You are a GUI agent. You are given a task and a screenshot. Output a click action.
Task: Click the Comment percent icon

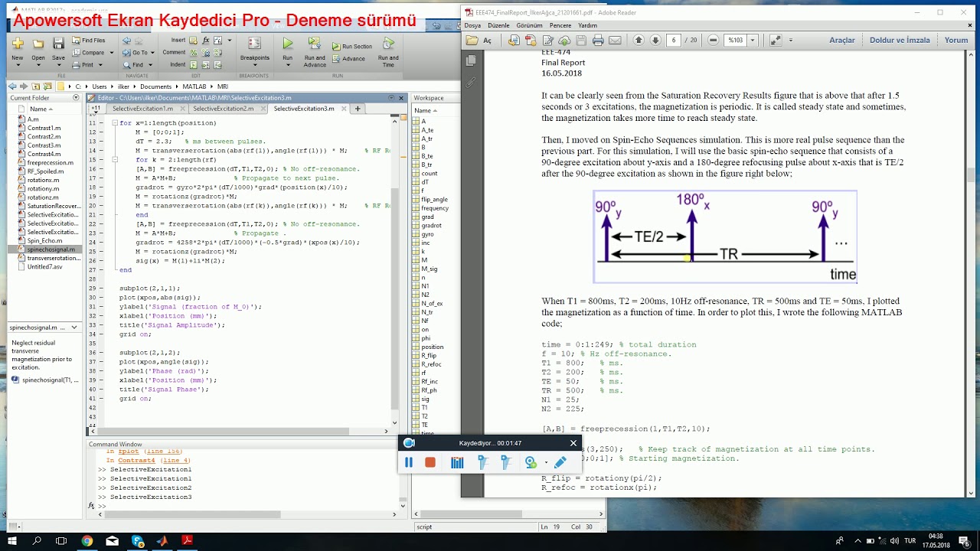pos(194,53)
